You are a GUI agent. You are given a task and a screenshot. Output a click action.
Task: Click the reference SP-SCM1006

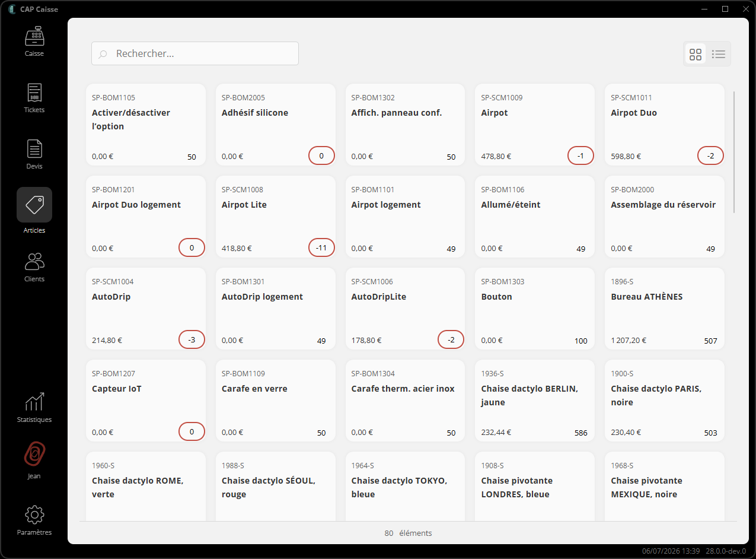coord(372,281)
